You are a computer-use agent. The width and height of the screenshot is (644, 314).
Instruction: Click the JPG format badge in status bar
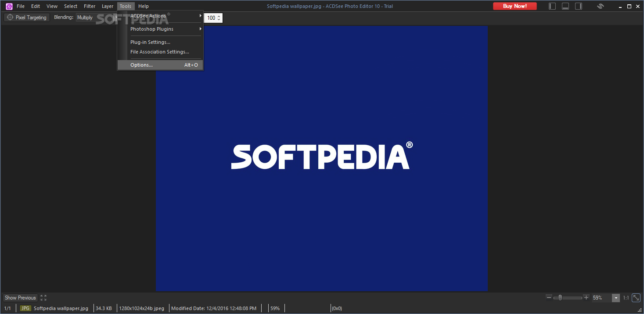coord(25,308)
